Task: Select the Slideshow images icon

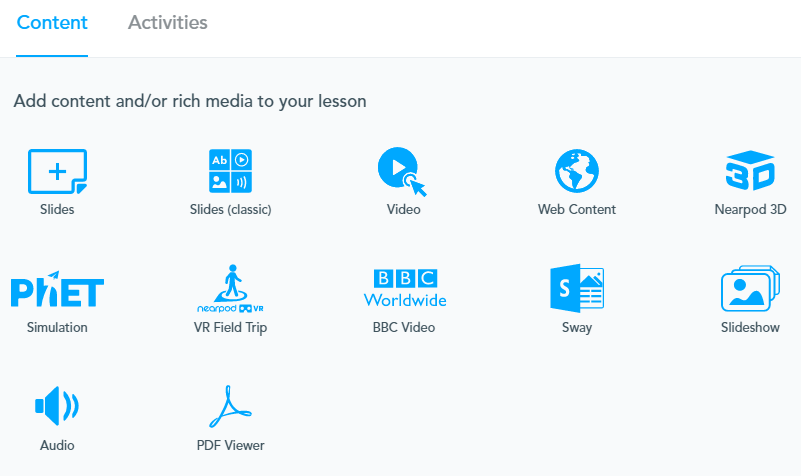Action: coord(750,289)
